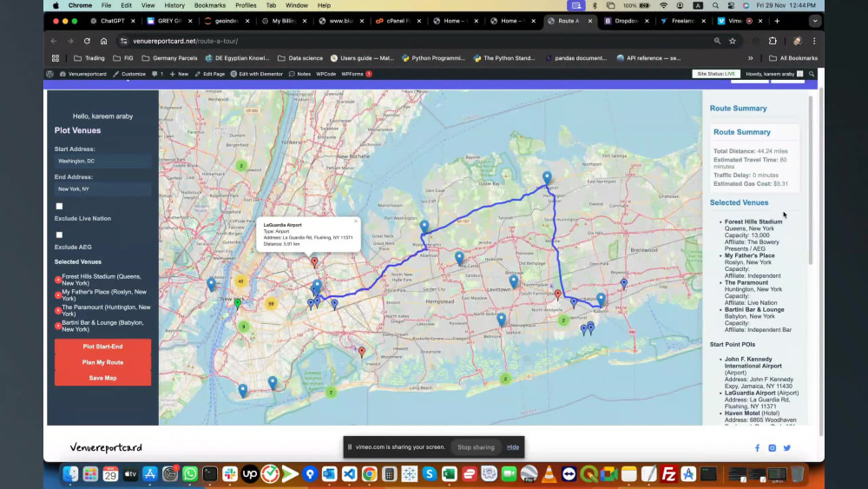Viewport: 868px width, 489px height.
Task: Click the End Address input field
Action: 103,189
